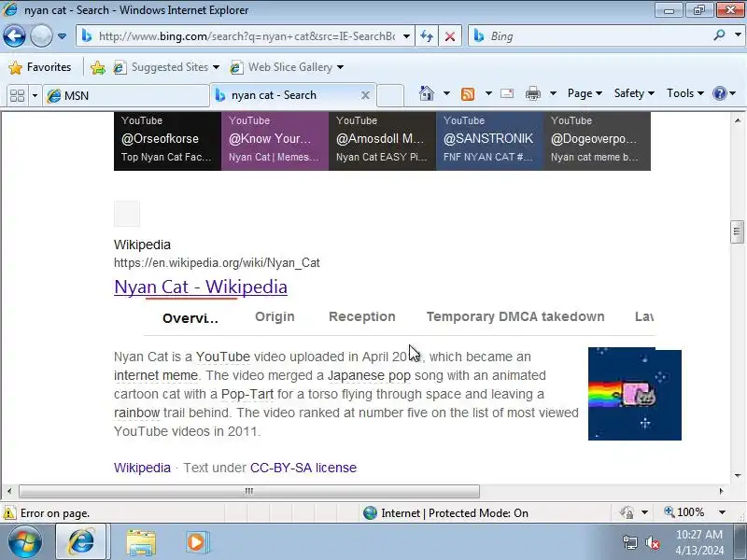This screenshot has width=747, height=560.
Task: Click the RSS Feeds icon
Action: pos(468,94)
